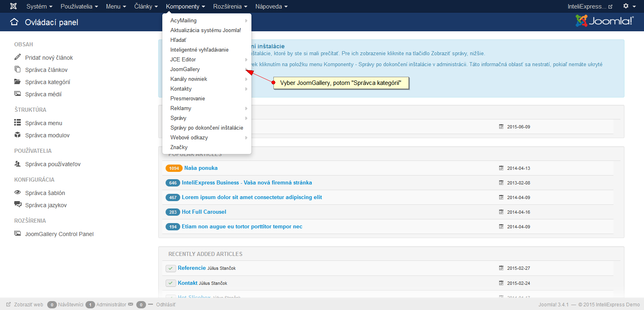
Task: Collapse the Komponenty dropdown menu
Action: 186,7
